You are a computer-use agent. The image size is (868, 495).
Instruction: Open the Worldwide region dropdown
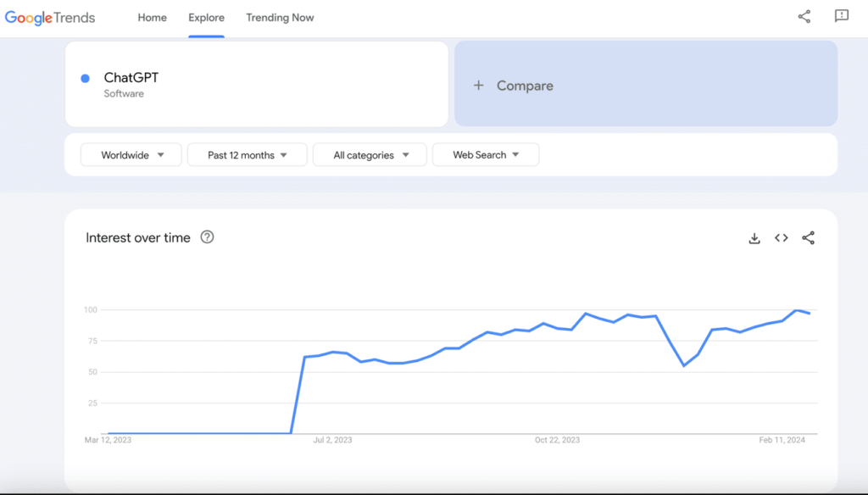[x=131, y=155]
